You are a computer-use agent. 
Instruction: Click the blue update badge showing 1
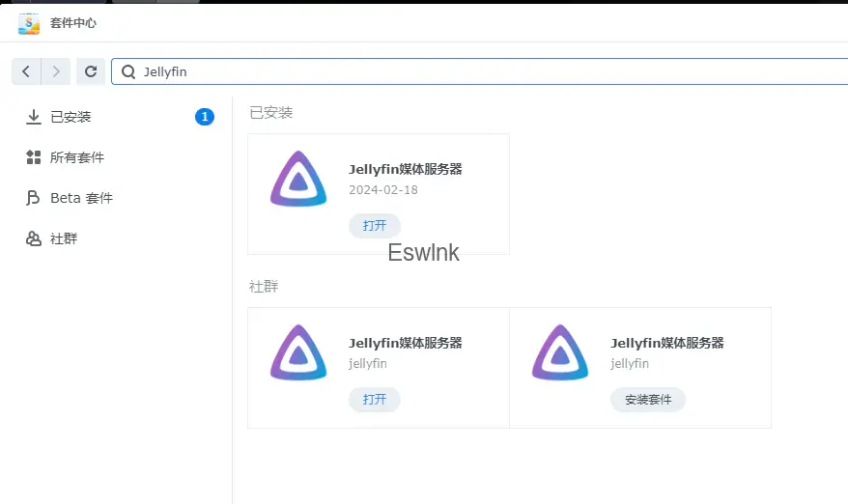point(204,117)
